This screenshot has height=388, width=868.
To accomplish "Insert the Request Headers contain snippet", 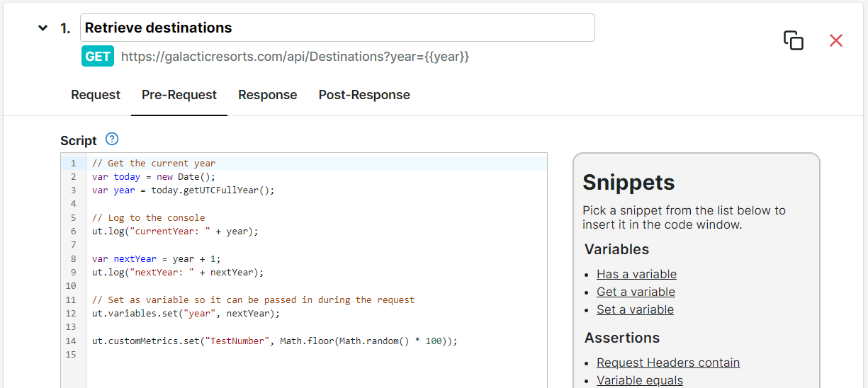I will 668,363.
